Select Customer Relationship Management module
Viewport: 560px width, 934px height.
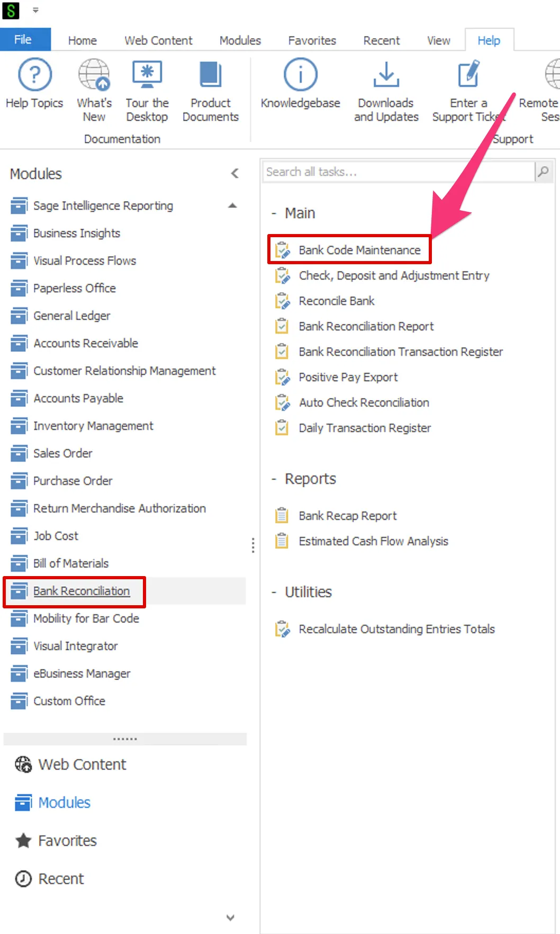124,371
